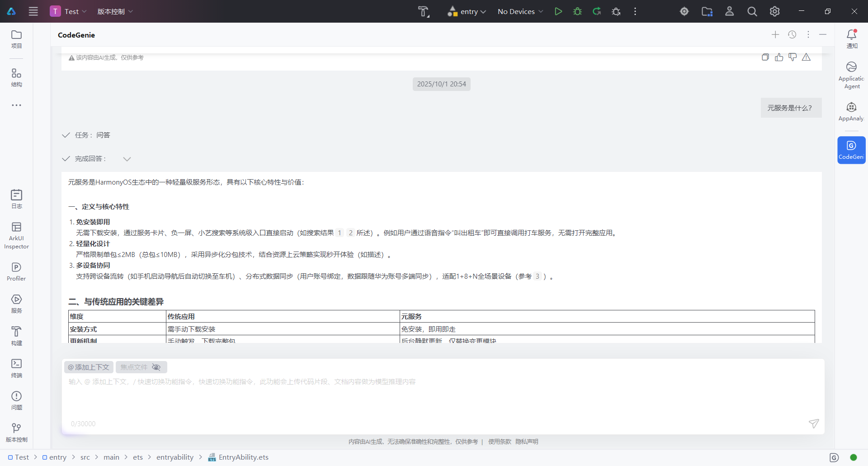The height and width of the screenshot is (466, 868).
Task: Click the Test breadcrumb in status bar
Action: (x=19, y=457)
